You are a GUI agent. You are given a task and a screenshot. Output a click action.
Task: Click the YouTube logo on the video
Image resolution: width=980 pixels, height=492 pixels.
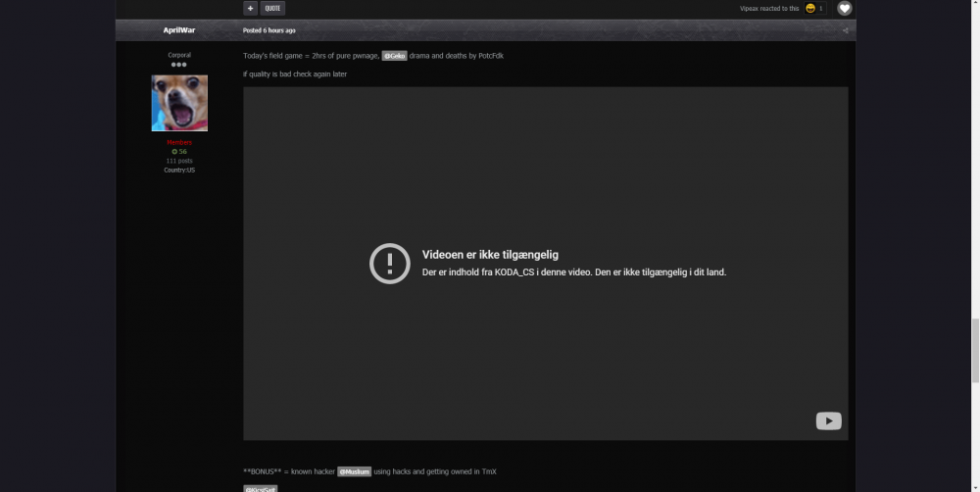tap(828, 420)
